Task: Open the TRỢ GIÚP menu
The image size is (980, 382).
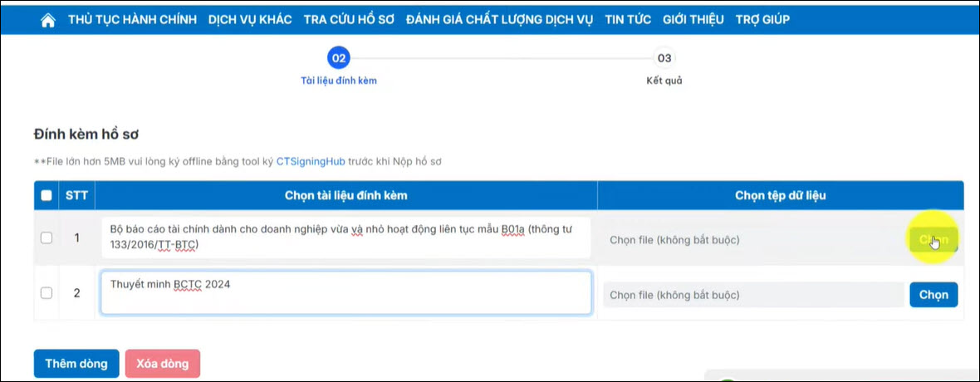Action: pyautogui.click(x=762, y=19)
